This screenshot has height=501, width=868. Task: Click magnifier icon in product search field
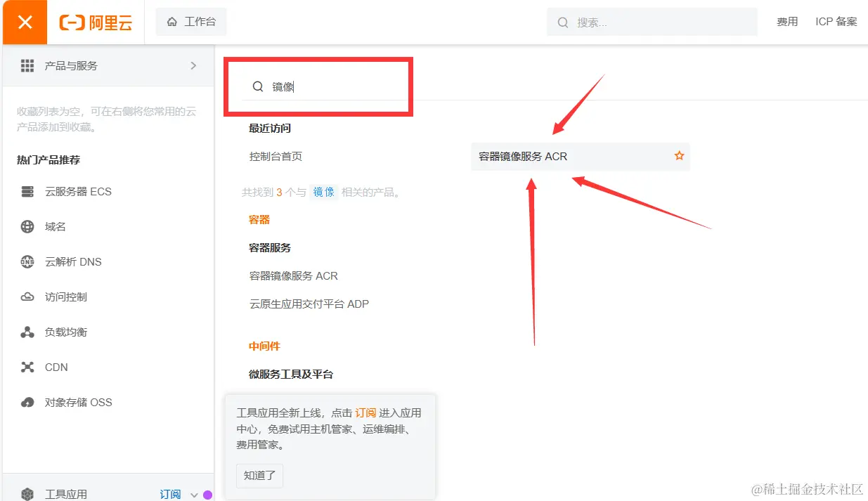258,86
